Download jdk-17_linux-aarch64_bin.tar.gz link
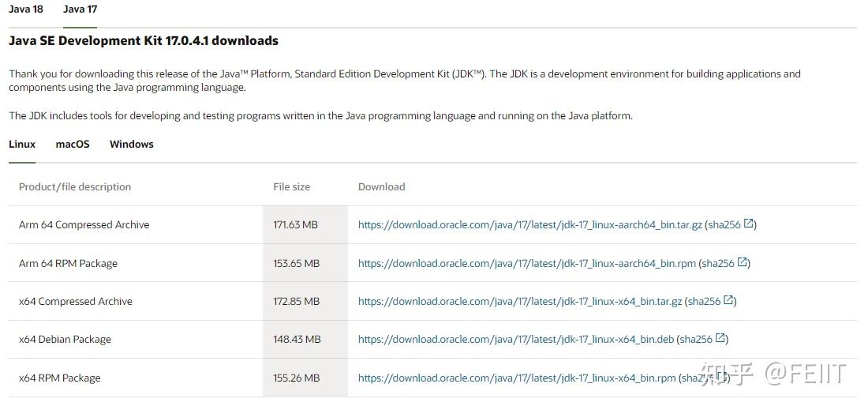This screenshot has height=410, width=868. click(x=530, y=225)
